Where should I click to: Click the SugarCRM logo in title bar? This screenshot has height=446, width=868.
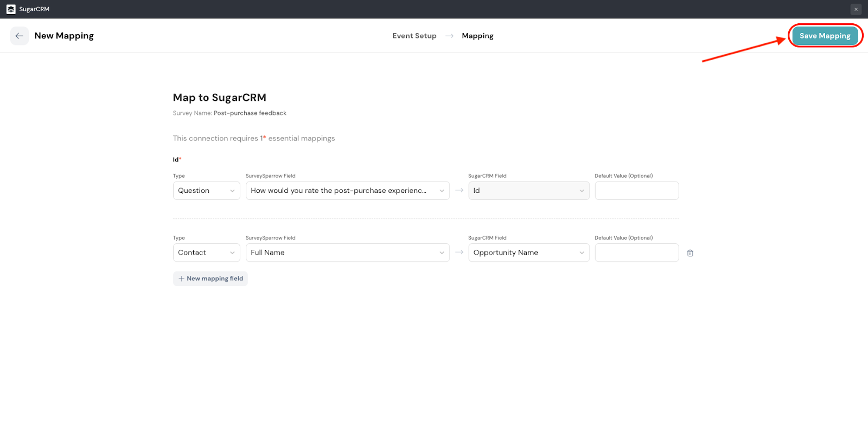[x=11, y=9]
